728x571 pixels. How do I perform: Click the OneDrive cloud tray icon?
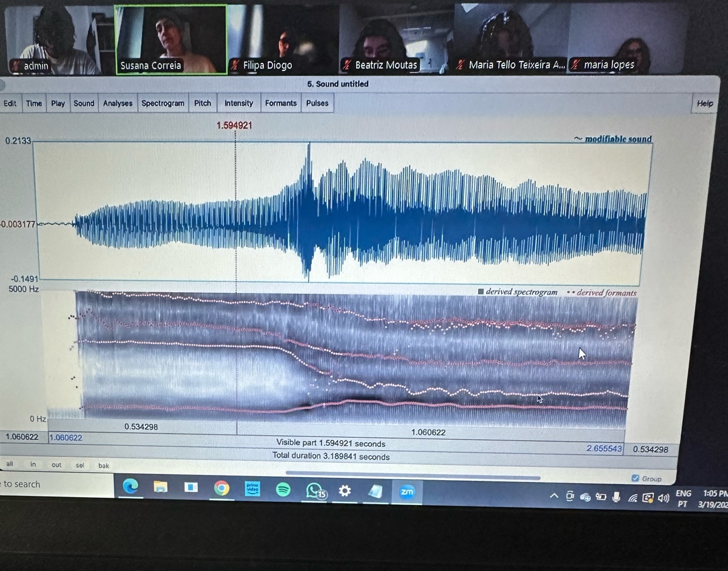pos(585,497)
